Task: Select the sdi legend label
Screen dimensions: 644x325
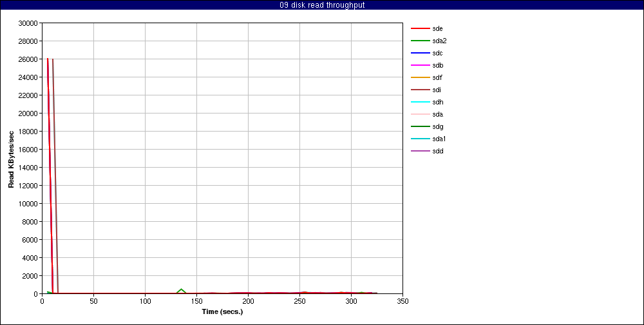Action: [x=437, y=90]
